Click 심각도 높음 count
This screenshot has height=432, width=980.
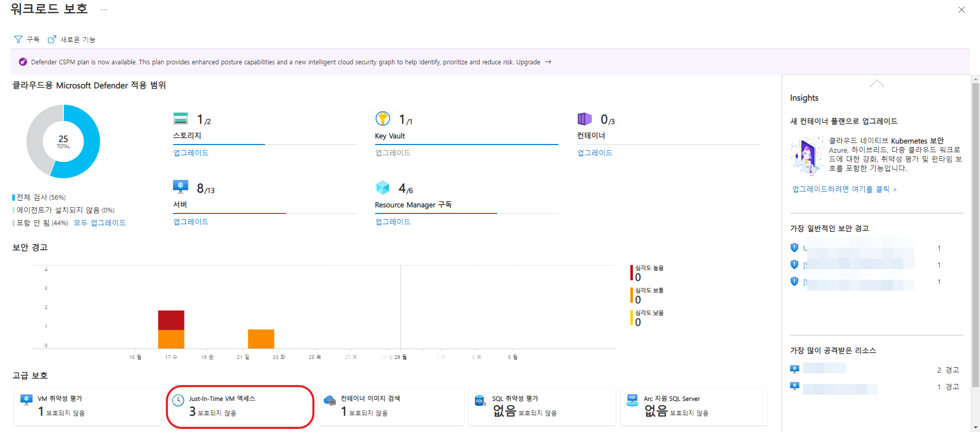[x=638, y=277]
